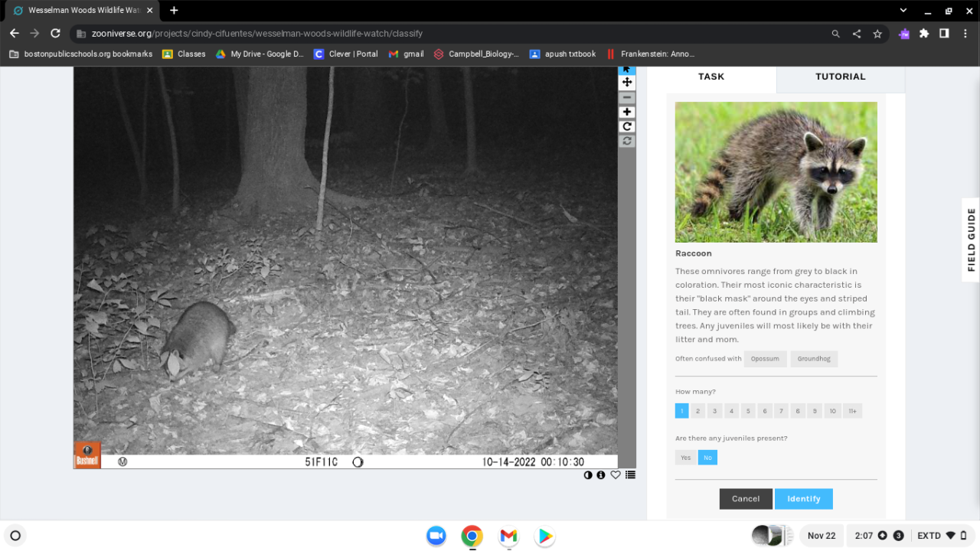Select 2 for How many
Viewport: 980px width, 551px height.
pyautogui.click(x=698, y=411)
